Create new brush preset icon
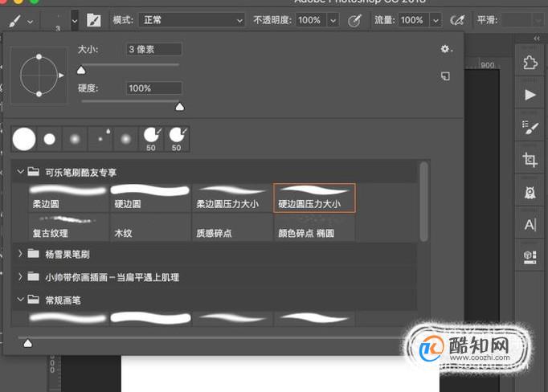The width and height of the screenshot is (548, 392). [x=445, y=76]
